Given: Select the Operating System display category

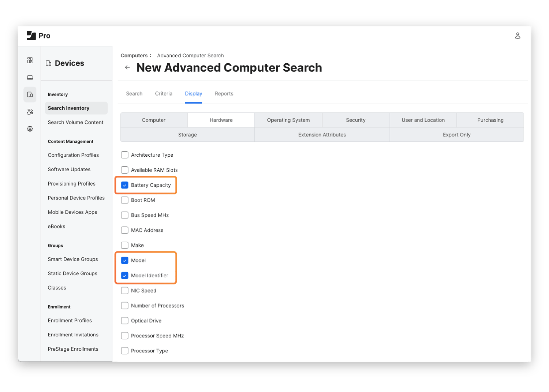Looking at the screenshot, I should click(x=288, y=120).
